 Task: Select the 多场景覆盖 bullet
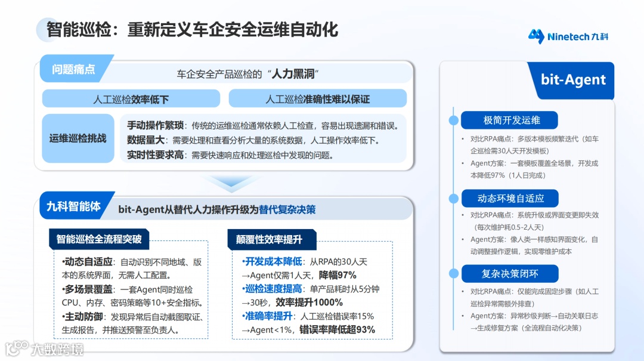(x=132, y=296)
